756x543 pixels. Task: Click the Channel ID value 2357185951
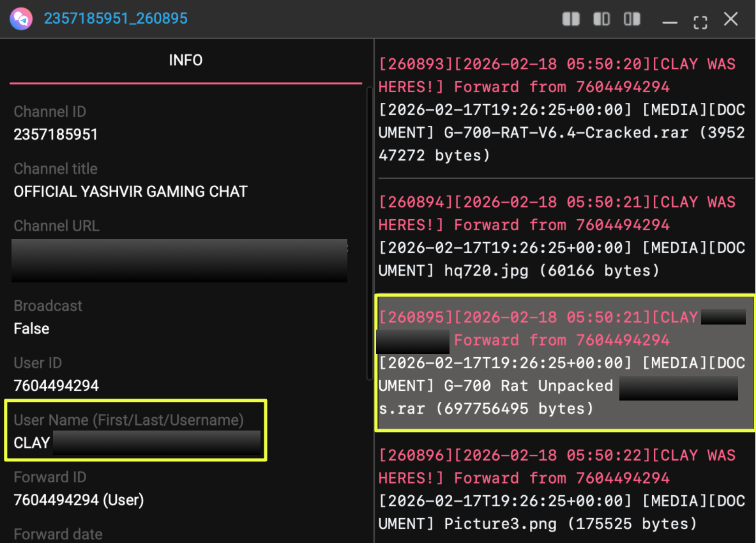(x=56, y=135)
